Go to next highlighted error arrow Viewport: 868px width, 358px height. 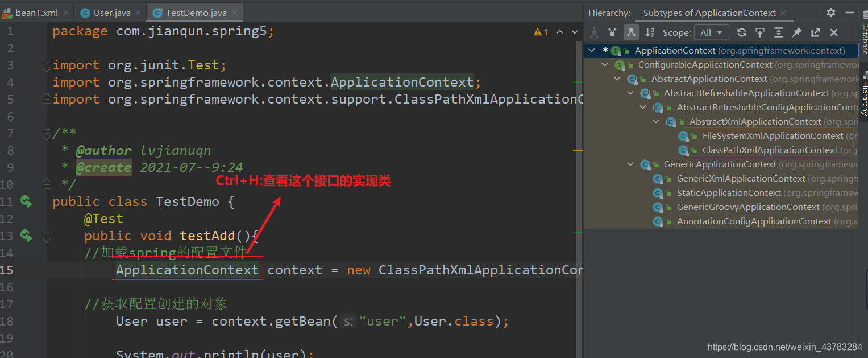pos(574,32)
